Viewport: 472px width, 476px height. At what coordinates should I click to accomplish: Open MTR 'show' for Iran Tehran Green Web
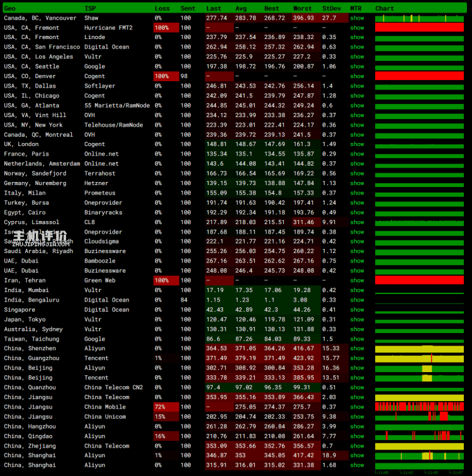pos(357,281)
